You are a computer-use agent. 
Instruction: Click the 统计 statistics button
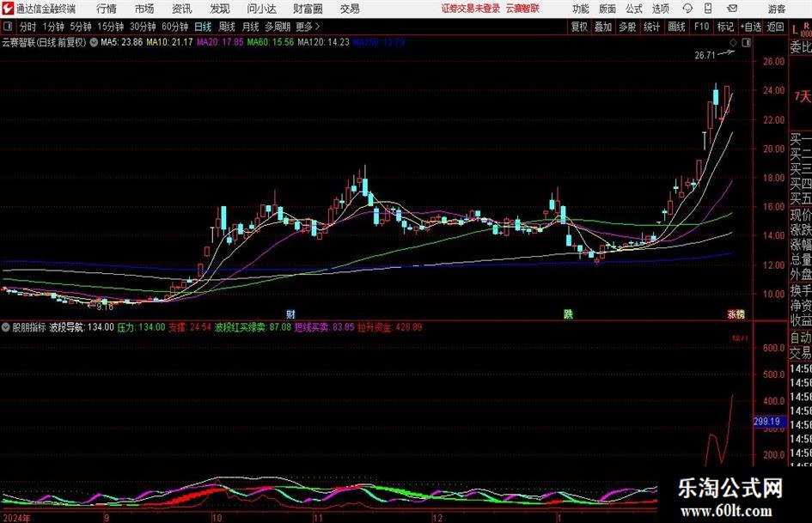point(651,27)
